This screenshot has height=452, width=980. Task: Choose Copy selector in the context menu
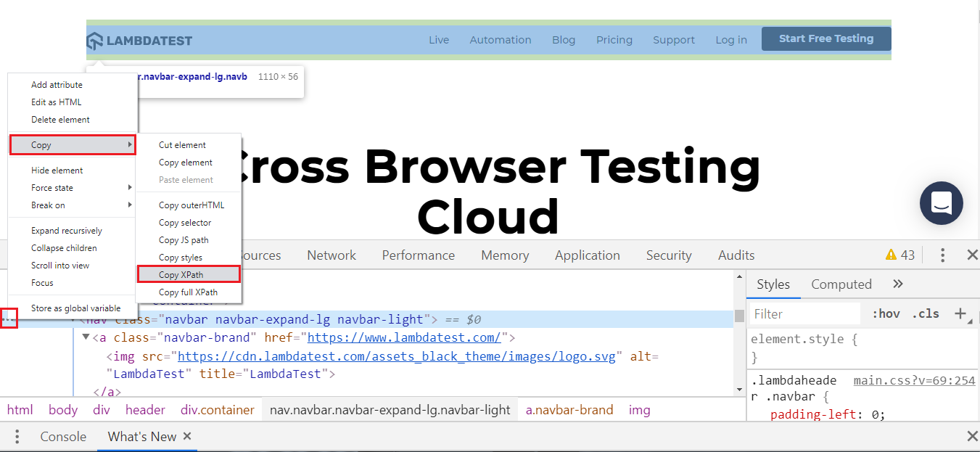coord(185,223)
